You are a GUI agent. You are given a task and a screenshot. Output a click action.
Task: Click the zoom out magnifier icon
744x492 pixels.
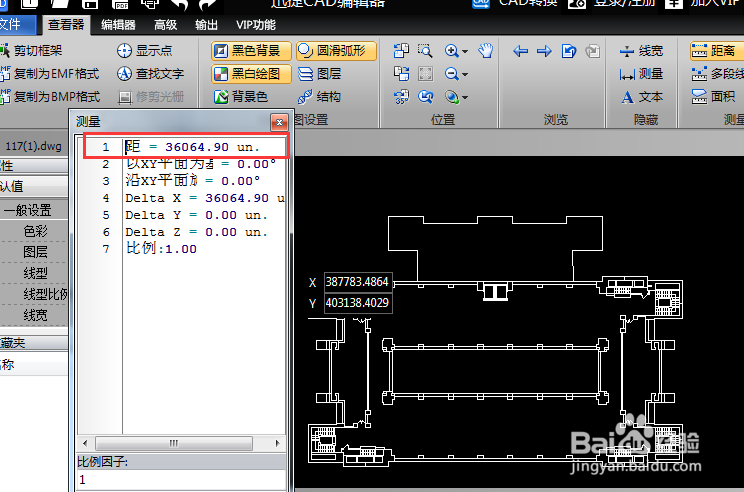452,74
